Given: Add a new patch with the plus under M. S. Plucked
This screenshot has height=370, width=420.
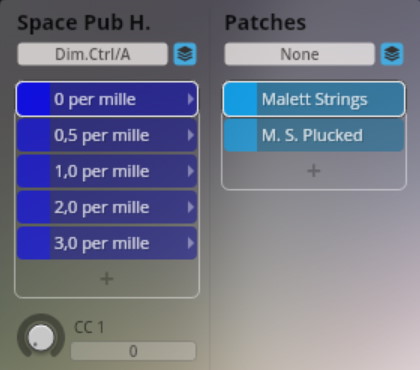Looking at the screenshot, I should pos(314,171).
